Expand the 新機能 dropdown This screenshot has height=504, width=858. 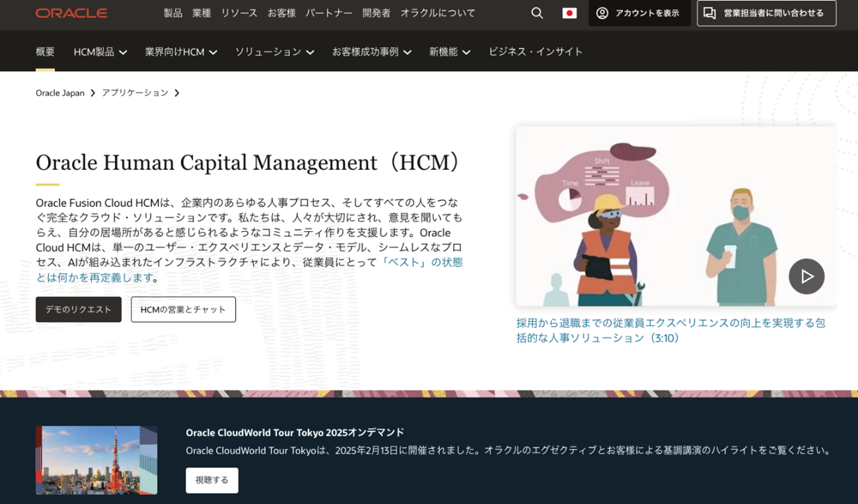(450, 52)
